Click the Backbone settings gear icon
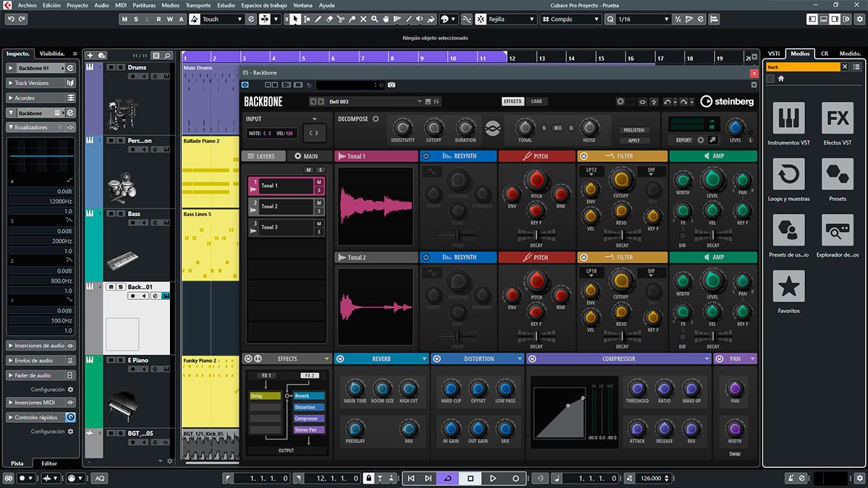The image size is (868, 488). pyautogui.click(x=621, y=101)
